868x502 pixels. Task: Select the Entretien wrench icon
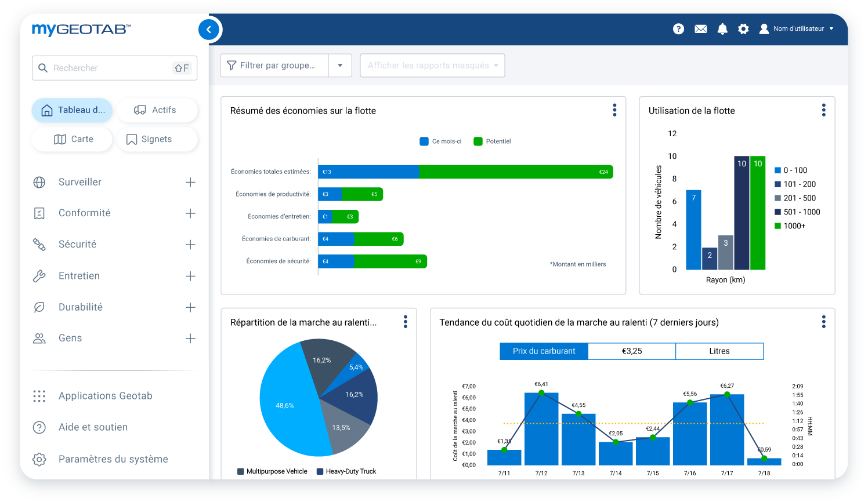click(39, 276)
